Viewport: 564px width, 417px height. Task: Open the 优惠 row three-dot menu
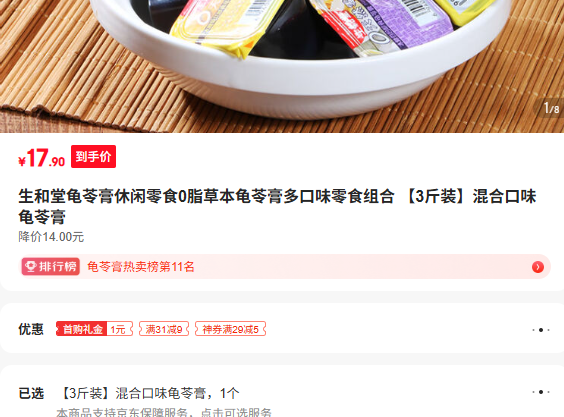tap(541, 330)
